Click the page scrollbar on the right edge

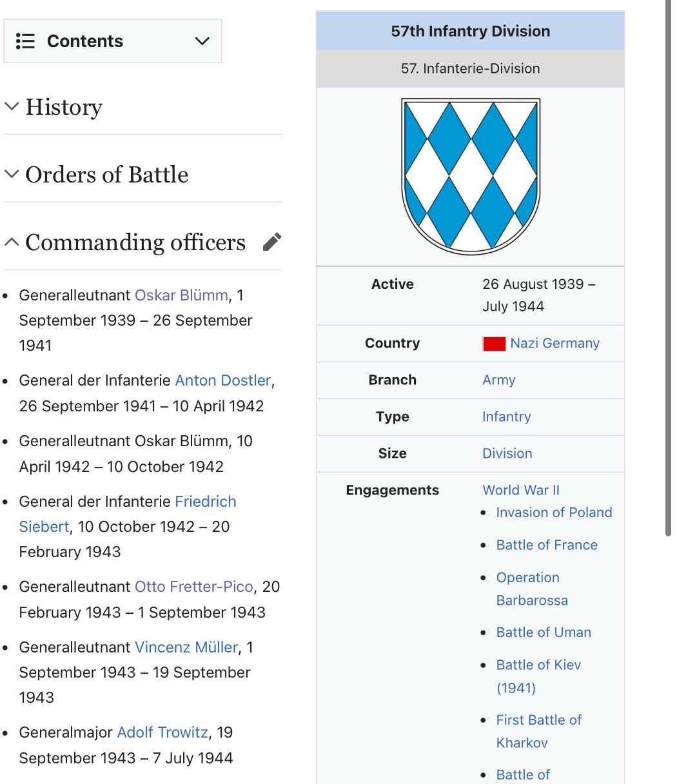point(668,258)
